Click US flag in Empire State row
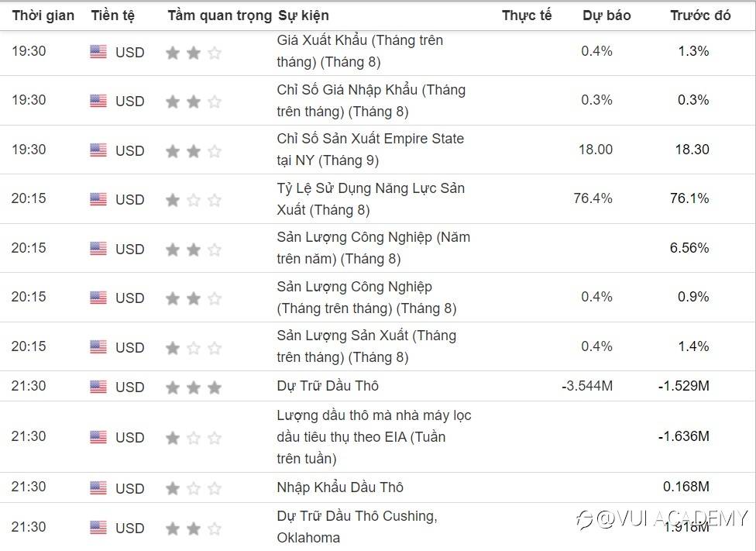Viewport: 756px width, 551px height. 98,150
